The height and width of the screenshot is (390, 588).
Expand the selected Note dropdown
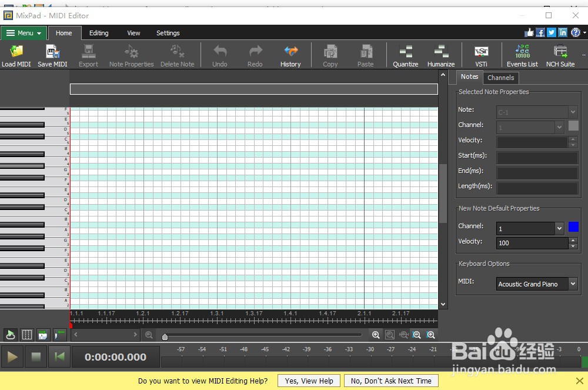click(x=573, y=112)
